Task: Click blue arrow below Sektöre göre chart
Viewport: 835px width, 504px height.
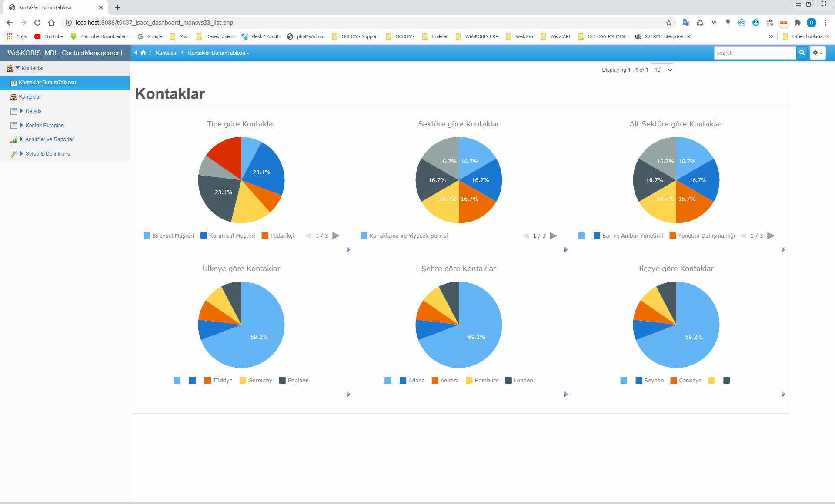Action: pos(566,249)
